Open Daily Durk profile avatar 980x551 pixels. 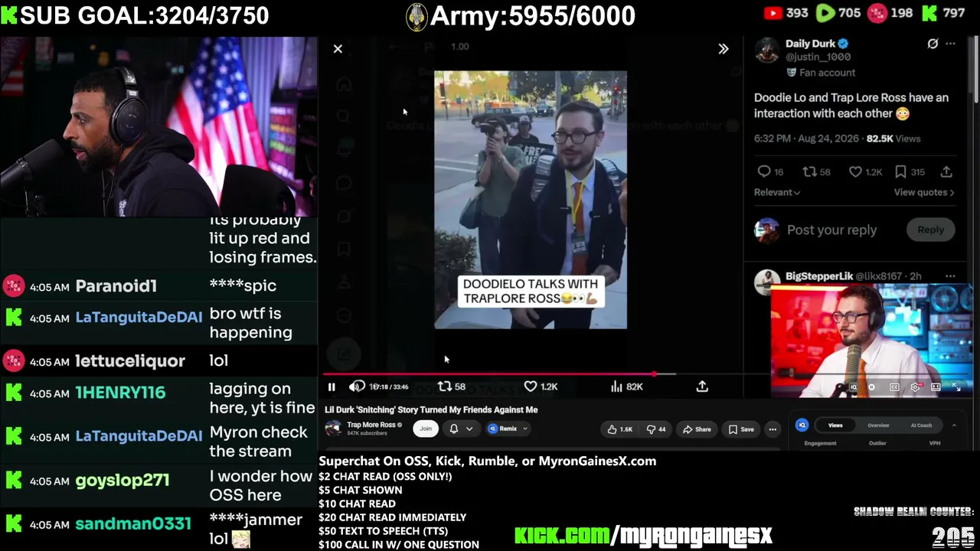766,51
